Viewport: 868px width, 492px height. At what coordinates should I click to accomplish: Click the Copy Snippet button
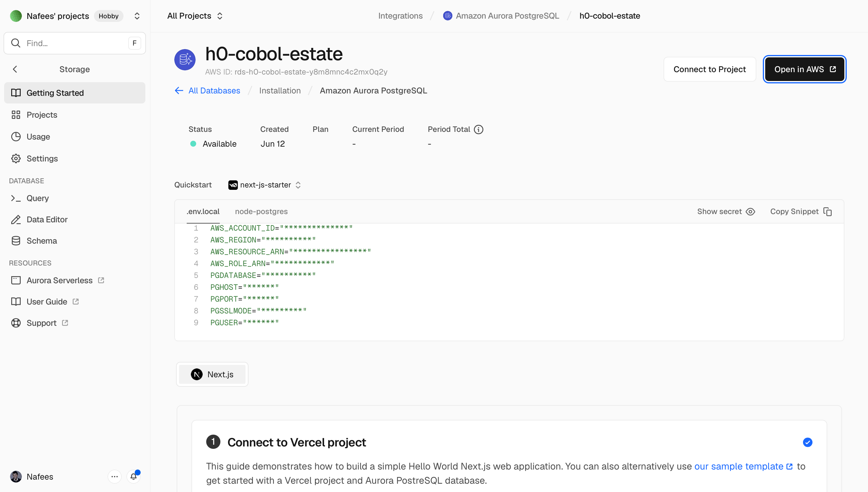(801, 211)
